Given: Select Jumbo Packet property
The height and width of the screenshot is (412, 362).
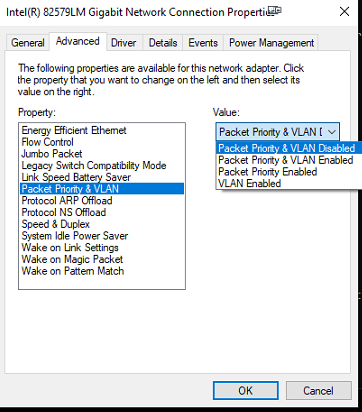Looking at the screenshot, I should (x=102, y=154).
